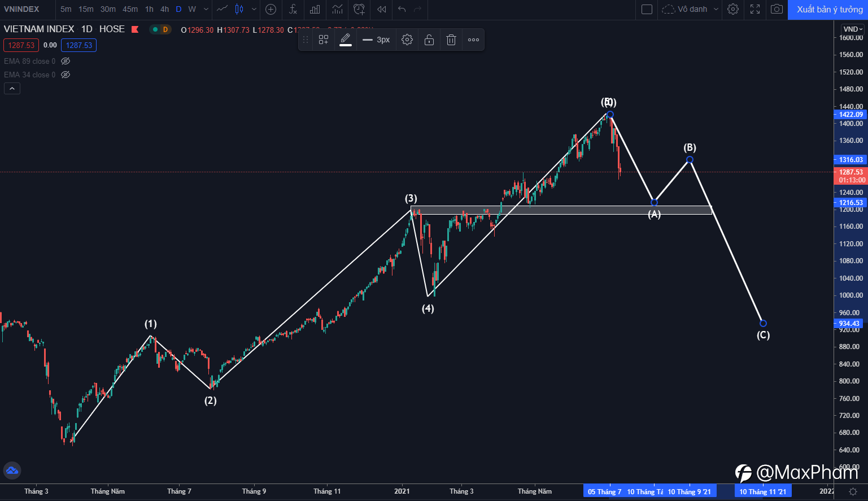Start bar replay with rewind icon

[382, 9]
